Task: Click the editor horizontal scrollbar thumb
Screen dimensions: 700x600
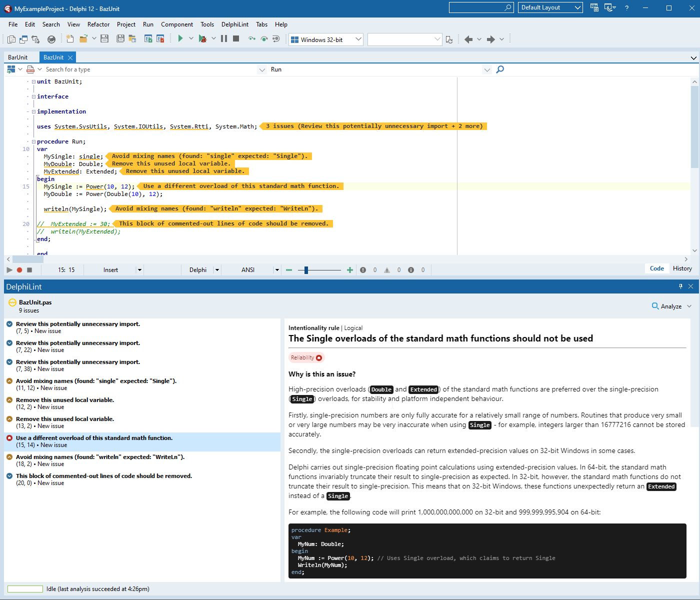Action: pos(28,259)
